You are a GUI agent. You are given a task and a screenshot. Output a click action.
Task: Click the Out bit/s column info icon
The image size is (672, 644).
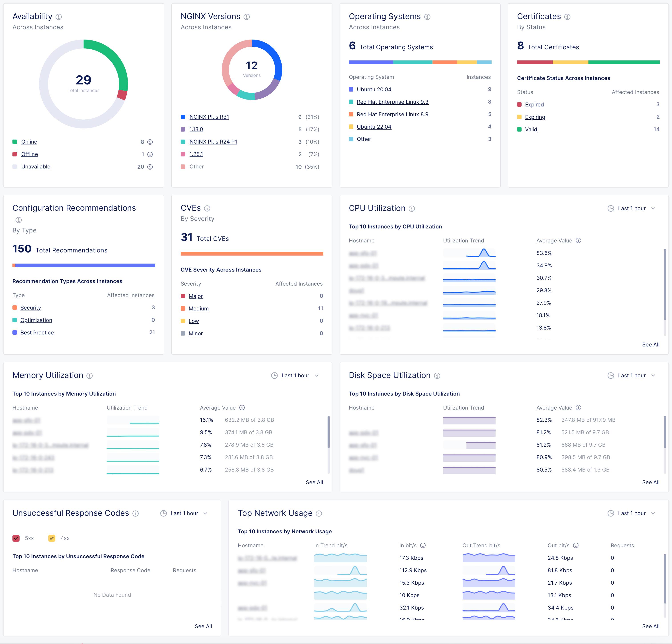click(x=575, y=545)
